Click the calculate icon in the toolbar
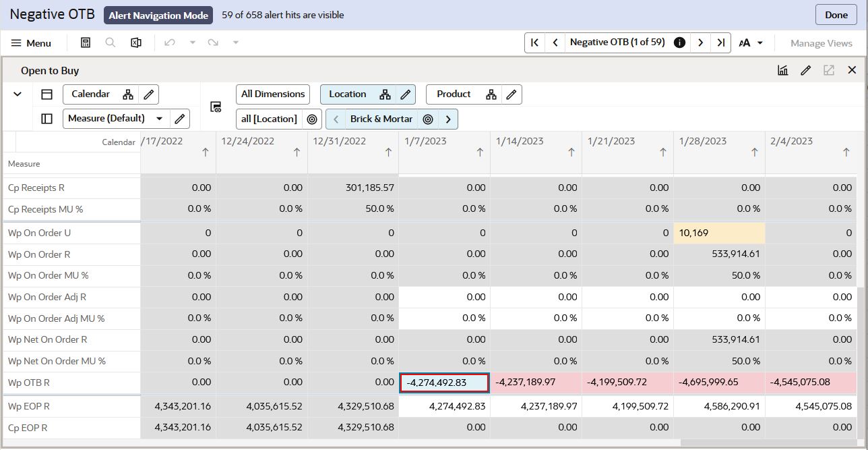The height and width of the screenshot is (450, 868). (86, 43)
